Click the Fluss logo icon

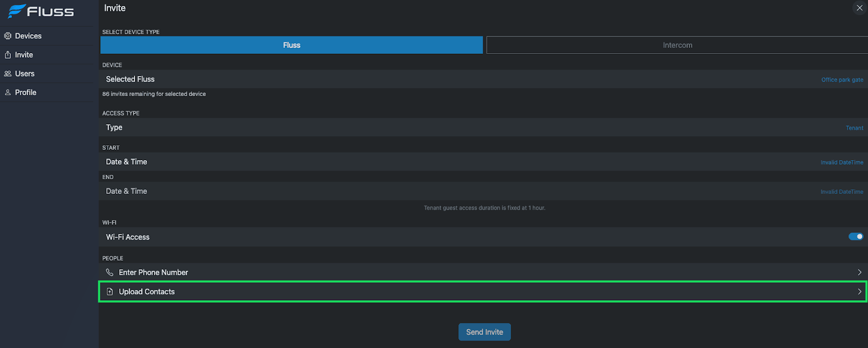[16, 11]
